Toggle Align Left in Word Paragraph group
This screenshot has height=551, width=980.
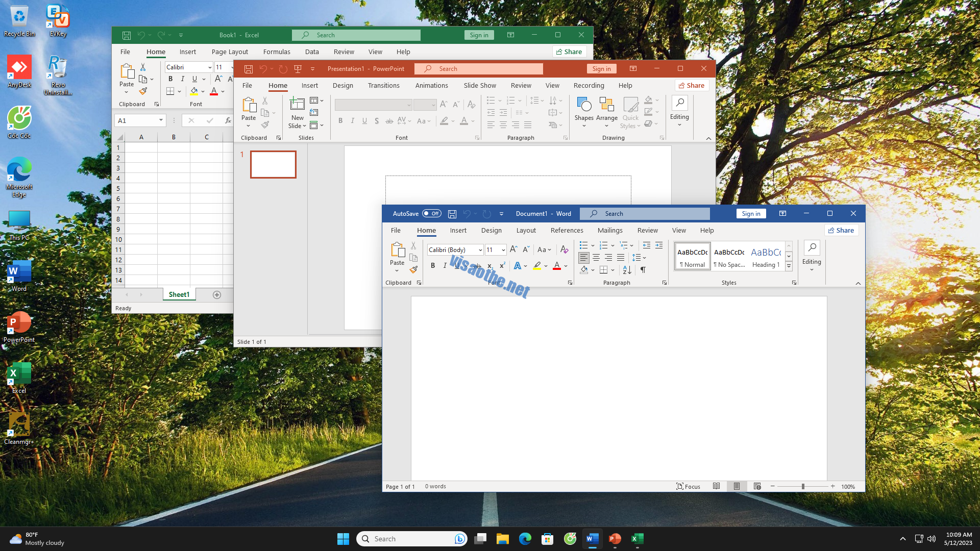[584, 258]
